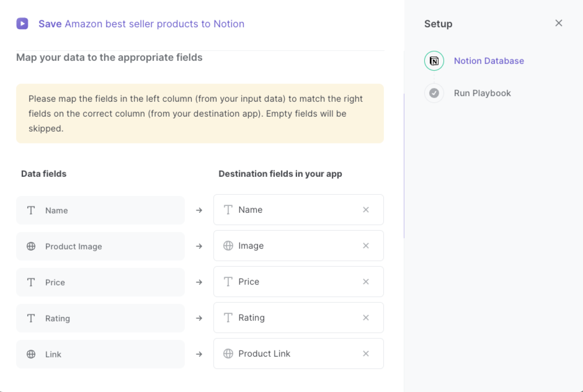This screenshot has width=583, height=392.
Task: Clear the Rating destination mapping
Action: [x=366, y=318]
